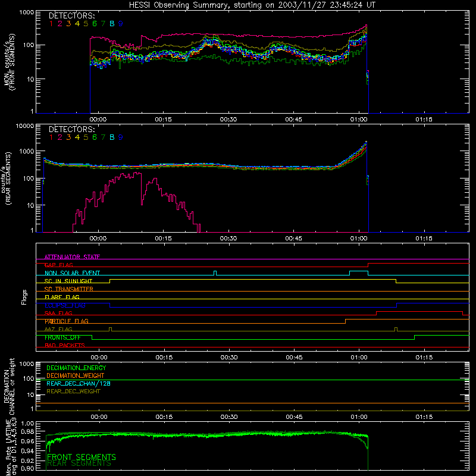Select detector 8 legend number in rear segments plot
This screenshot has height=476, width=476.
click(x=112, y=137)
